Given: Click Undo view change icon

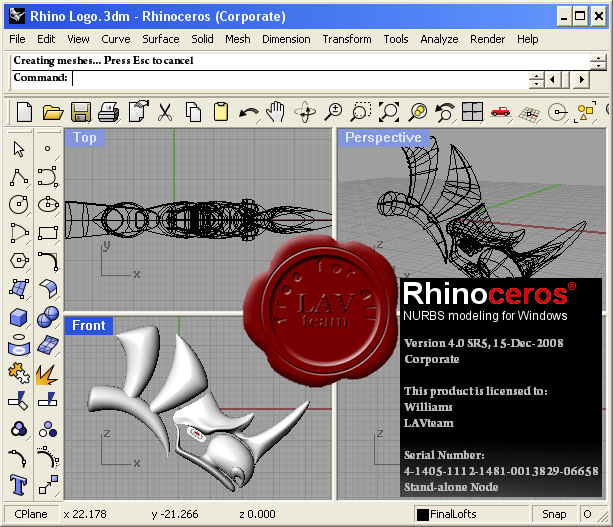Looking at the screenshot, I should tap(445, 112).
